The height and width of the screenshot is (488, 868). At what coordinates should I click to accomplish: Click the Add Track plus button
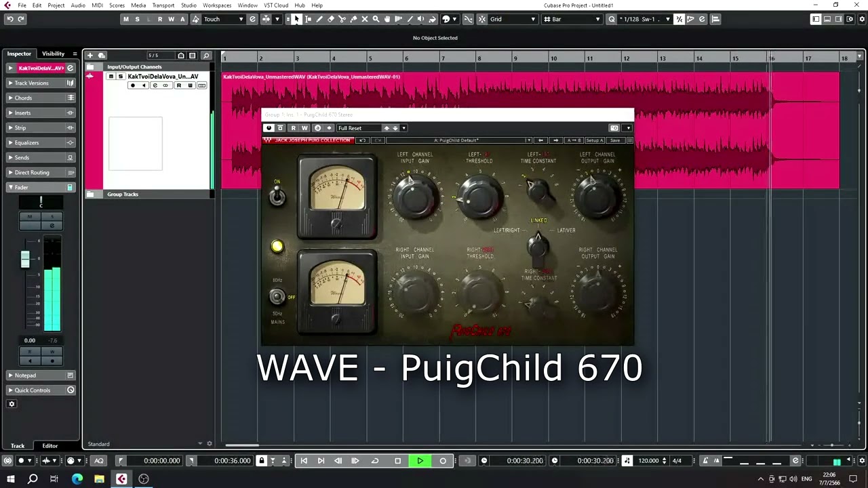(x=90, y=56)
